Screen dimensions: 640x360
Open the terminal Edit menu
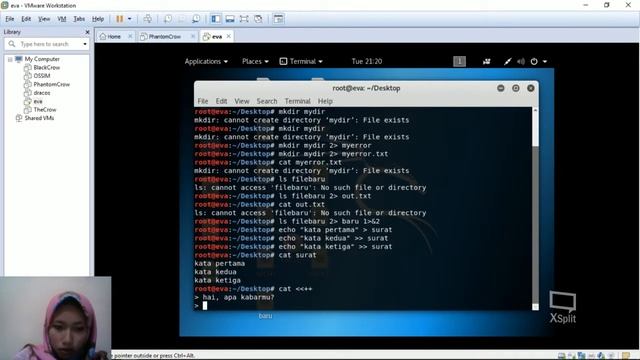(x=221, y=101)
